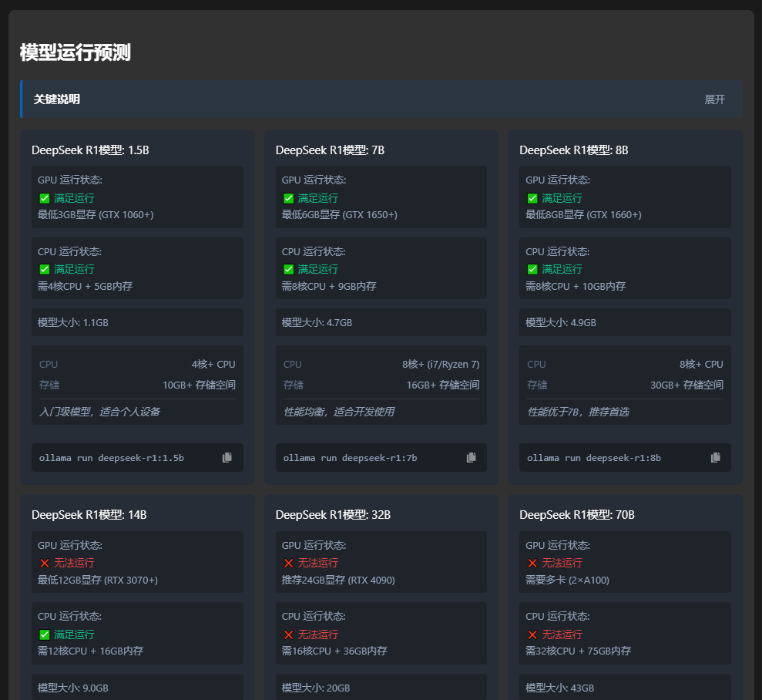
Task: Click '16GB+ 存储空间' value
Action: 443,385
